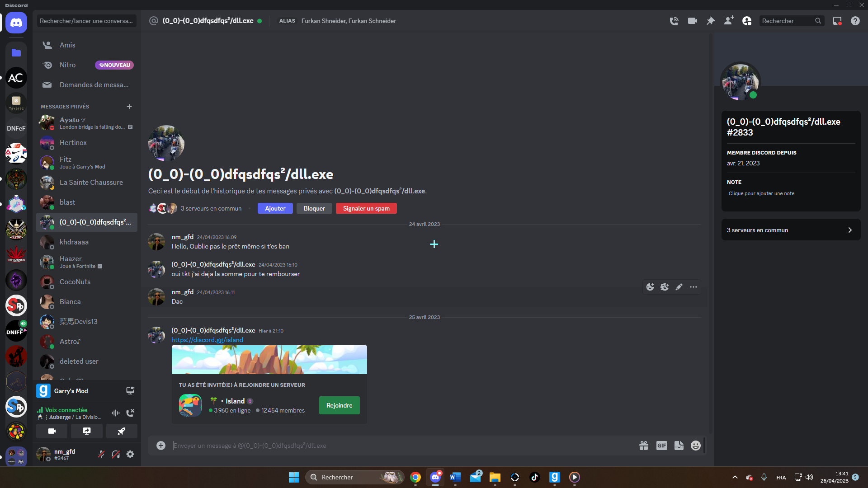
Task: Click Signaler un spam button
Action: coord(366,208)
